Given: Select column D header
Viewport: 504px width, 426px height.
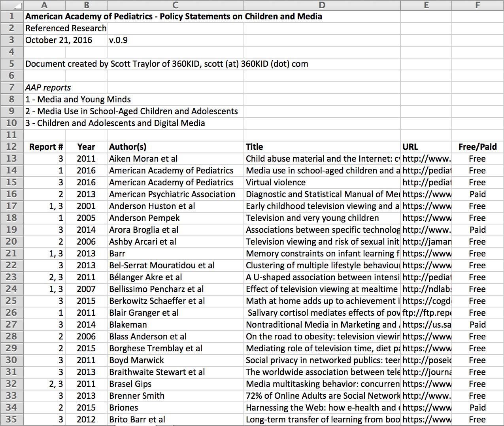Looking at the screenshot, I should [x=322, y=5].
